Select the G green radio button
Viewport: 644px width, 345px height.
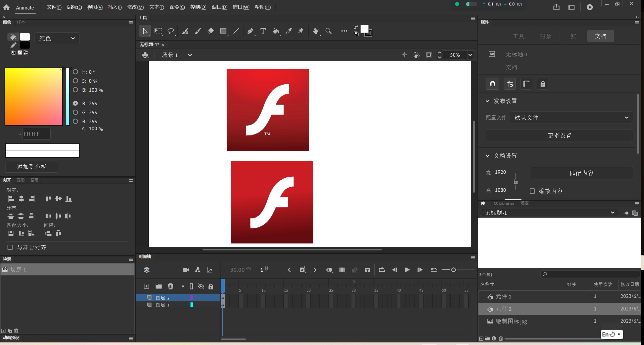tap(75, 112)
